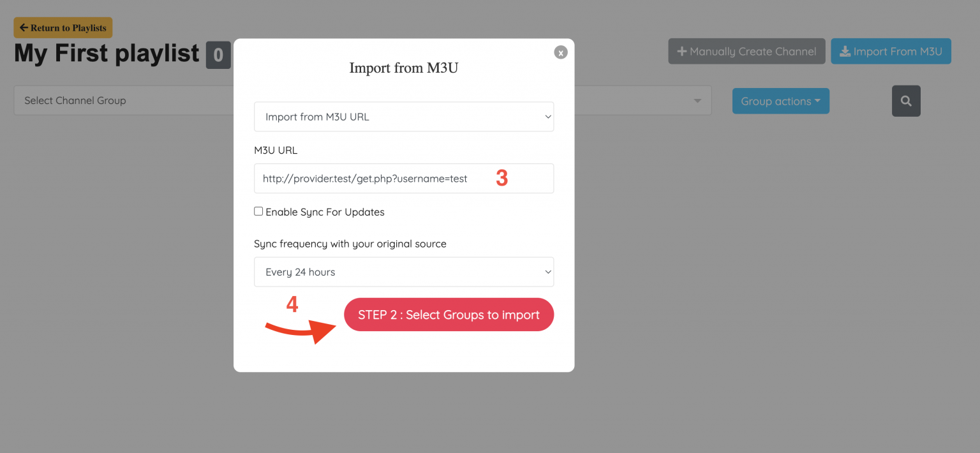The width and height of the screenshot is (980, 453).
Task: Expand the Group actions dropdown
Action: click(780, 101)
